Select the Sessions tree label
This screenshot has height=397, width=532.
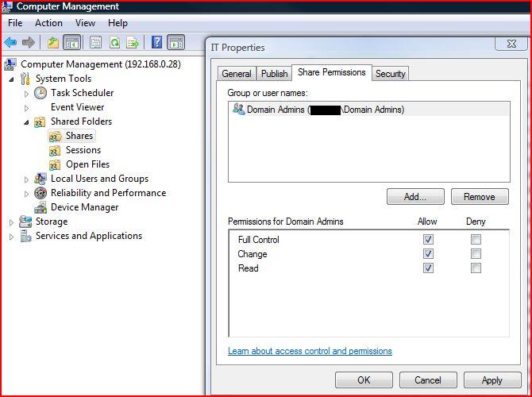pyautogui.click(x=83, y=150)
